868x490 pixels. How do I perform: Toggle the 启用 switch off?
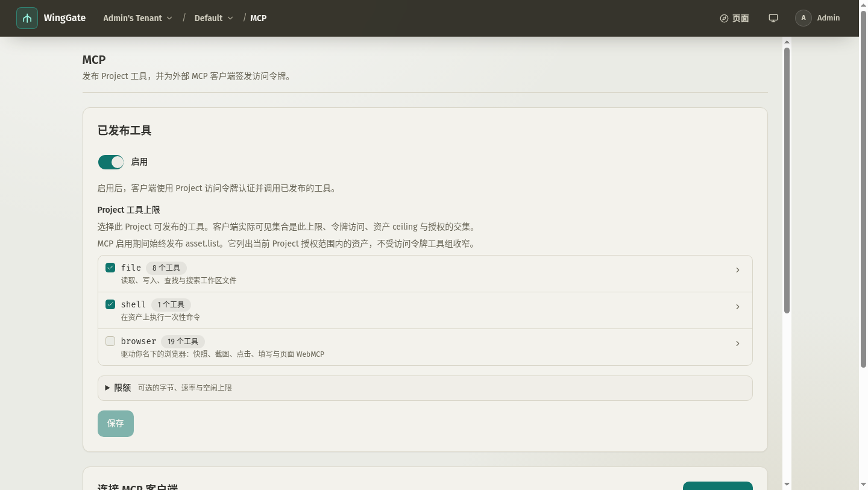111,162
